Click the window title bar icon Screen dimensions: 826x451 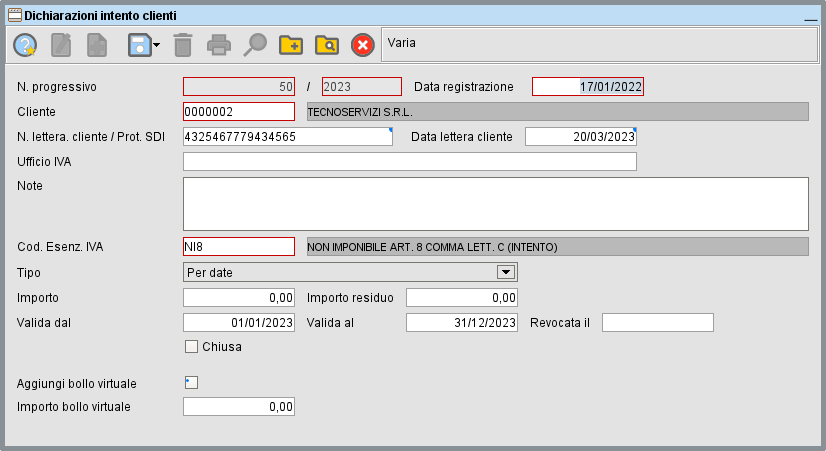click(x=15, y=15)
